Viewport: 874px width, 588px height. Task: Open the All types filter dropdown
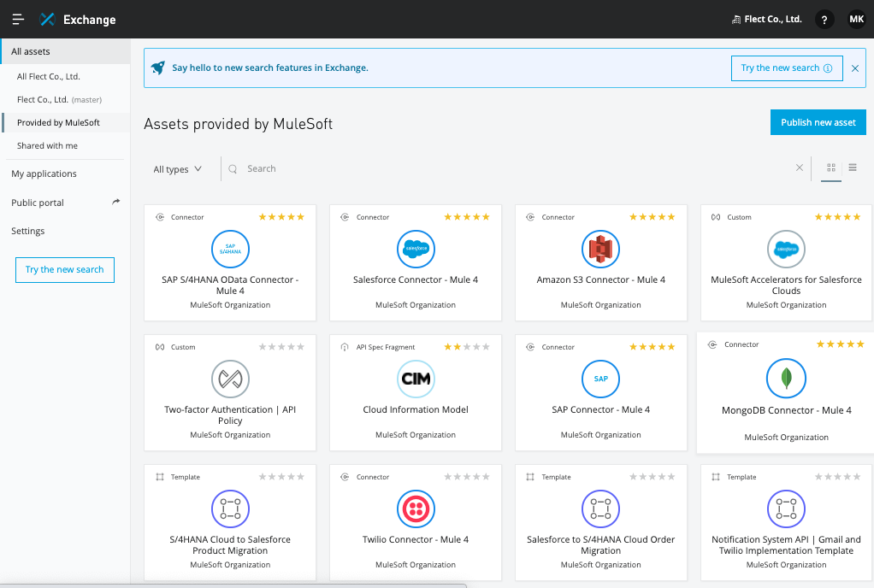[x=177, y=169]
